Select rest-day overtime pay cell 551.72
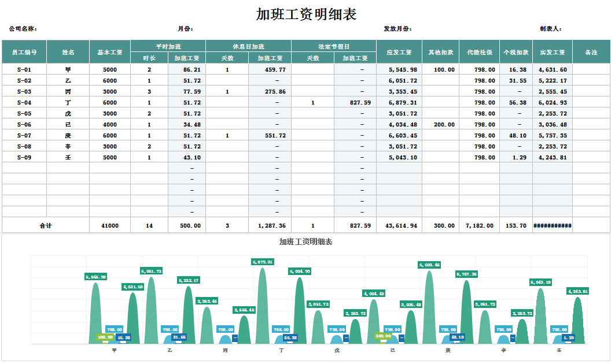The width and height of the screenshot is (615, 364). [x=270, y=135]
